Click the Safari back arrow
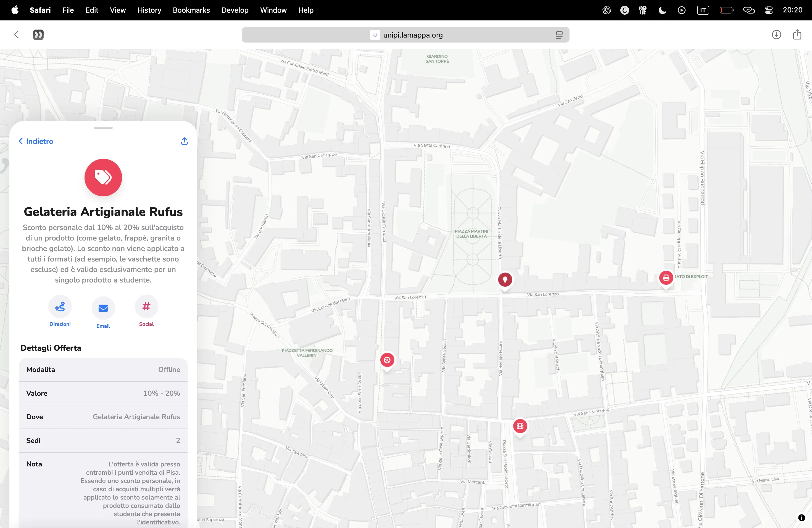 16,35
